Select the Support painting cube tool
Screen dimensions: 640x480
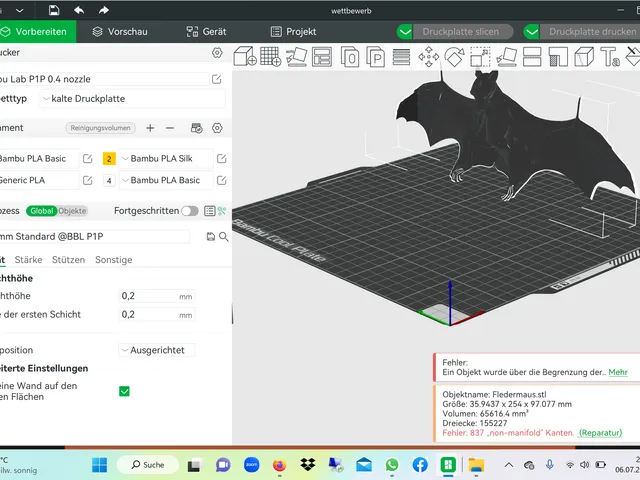point(584,57)
